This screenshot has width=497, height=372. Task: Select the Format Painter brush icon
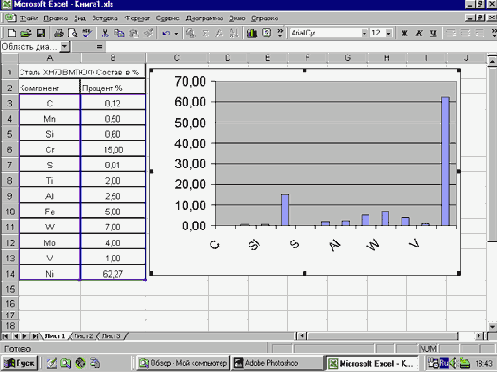[x=148, y=33]
